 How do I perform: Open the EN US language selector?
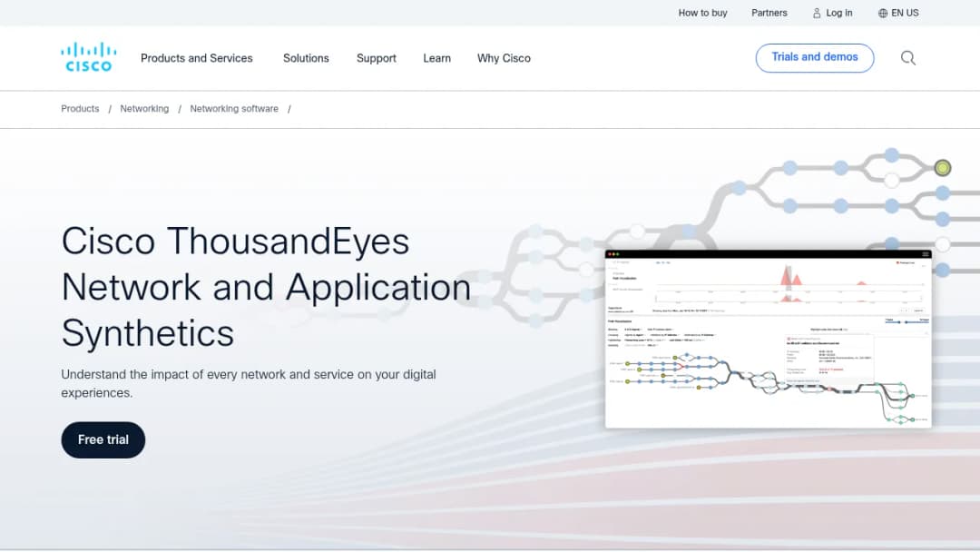[898, 13]
